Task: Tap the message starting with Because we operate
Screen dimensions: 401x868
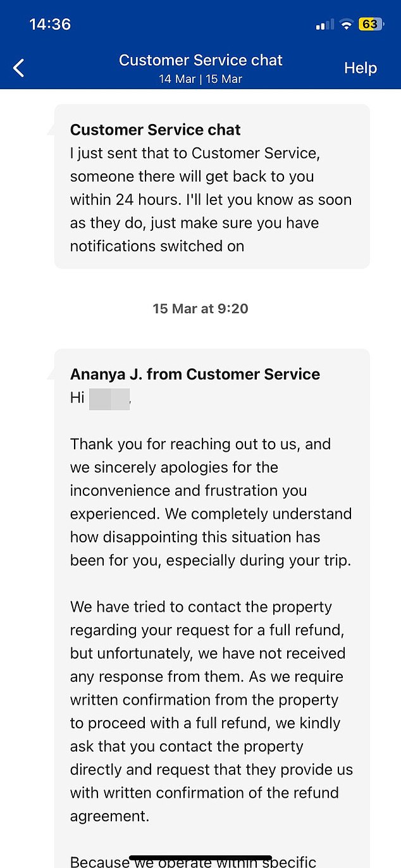Action: pyautogui.click(x=193, y=861)
